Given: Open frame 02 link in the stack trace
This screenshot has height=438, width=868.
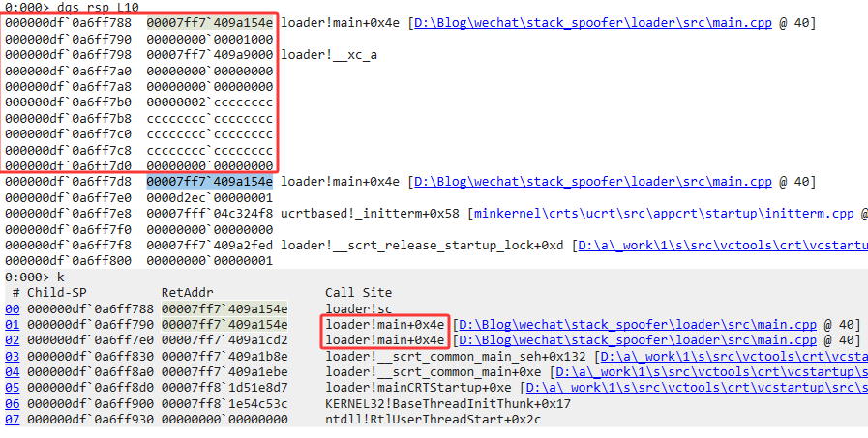Looking at the screenshot, I should 13,340.
